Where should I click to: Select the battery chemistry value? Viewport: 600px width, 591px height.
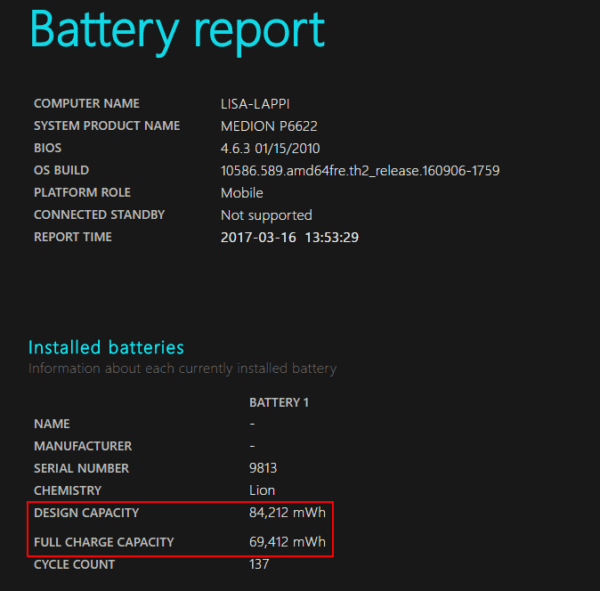pos(262,490)
